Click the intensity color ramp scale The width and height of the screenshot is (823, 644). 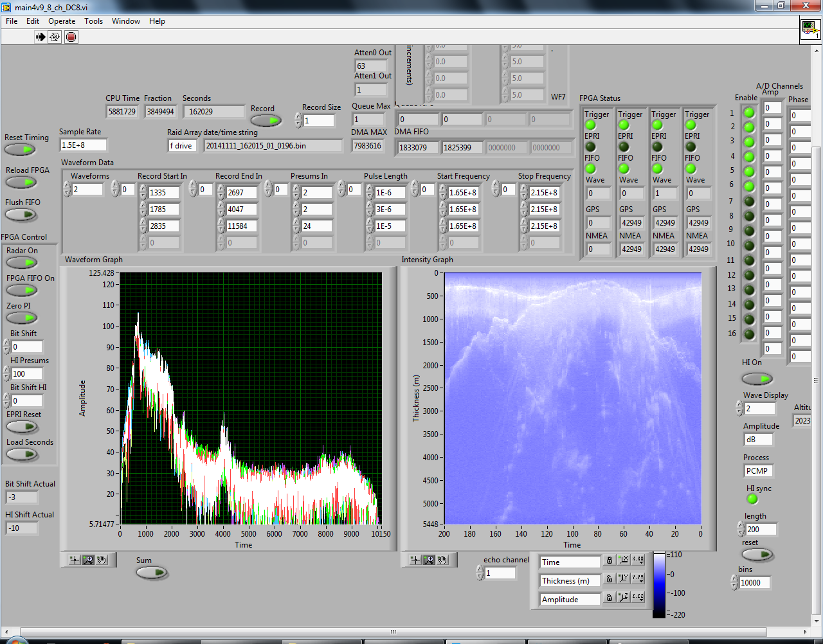click(659, 584)
